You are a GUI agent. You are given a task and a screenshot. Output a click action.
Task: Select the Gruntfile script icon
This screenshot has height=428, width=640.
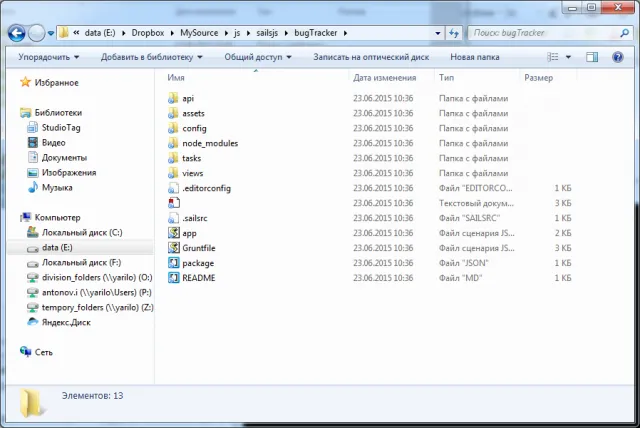point(174,248)
